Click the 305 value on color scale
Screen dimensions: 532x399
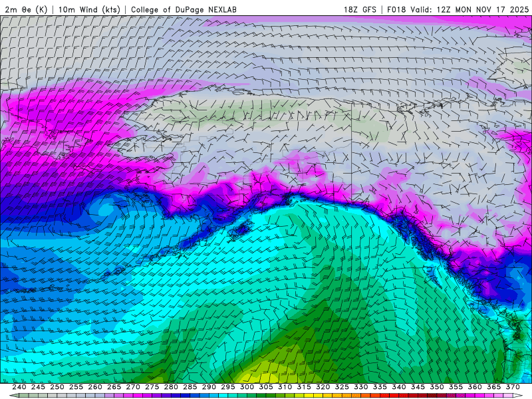tap(266, 387)
